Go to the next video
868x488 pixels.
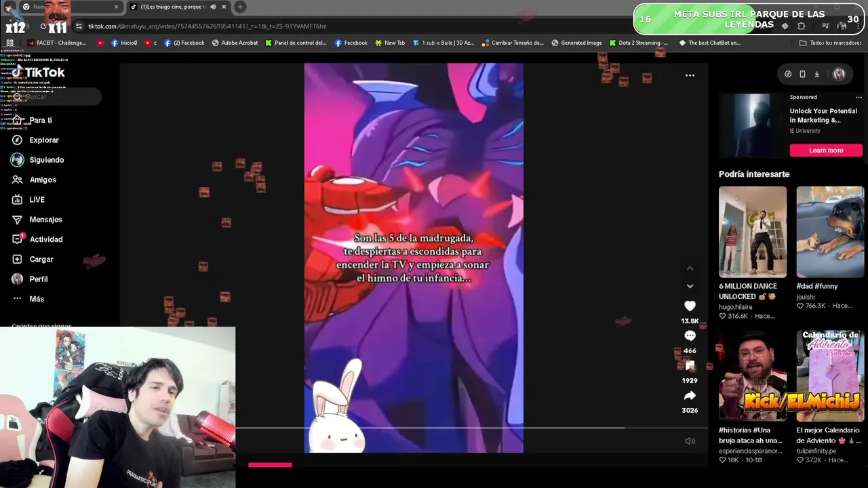pos(690,286)
